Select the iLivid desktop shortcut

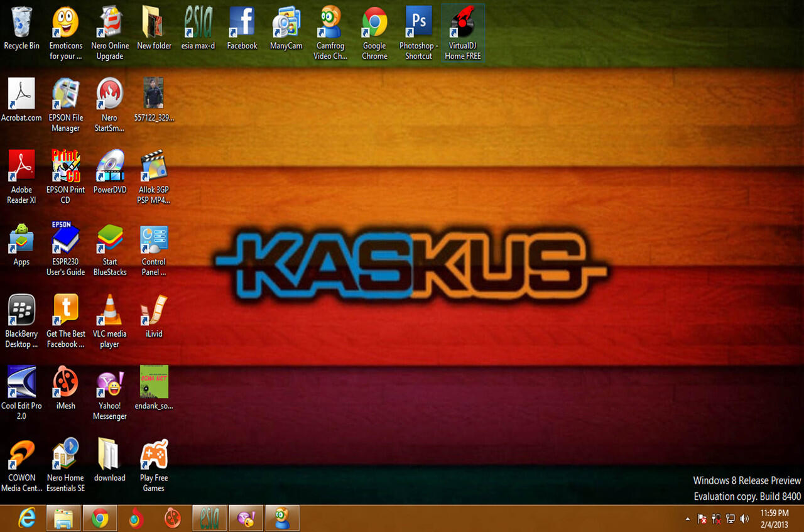(154, 317)
